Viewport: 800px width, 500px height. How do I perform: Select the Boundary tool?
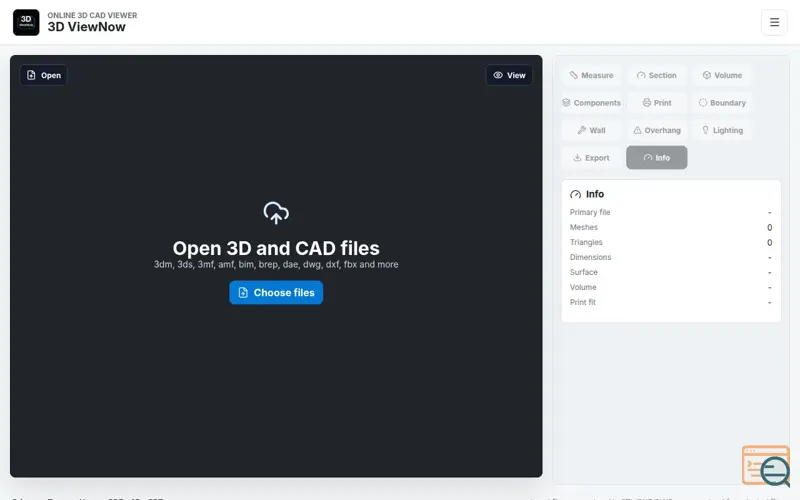(x=722, y=103)
